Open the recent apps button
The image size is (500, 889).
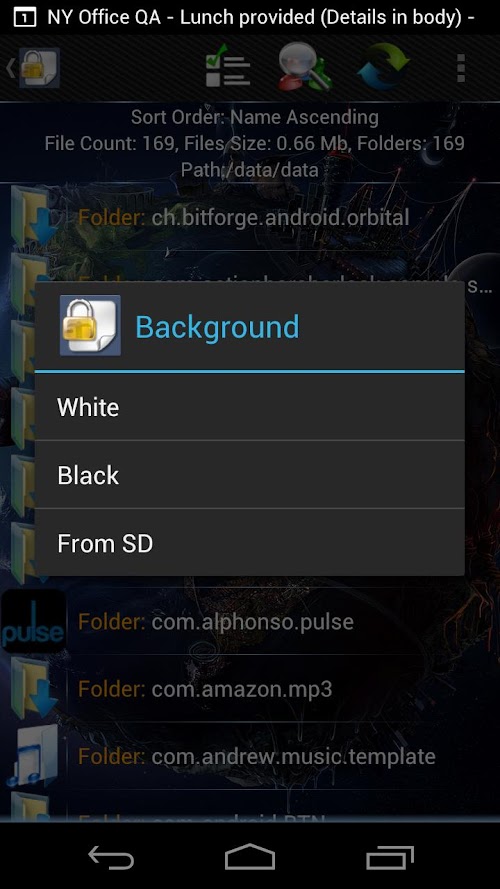[389, 857]
